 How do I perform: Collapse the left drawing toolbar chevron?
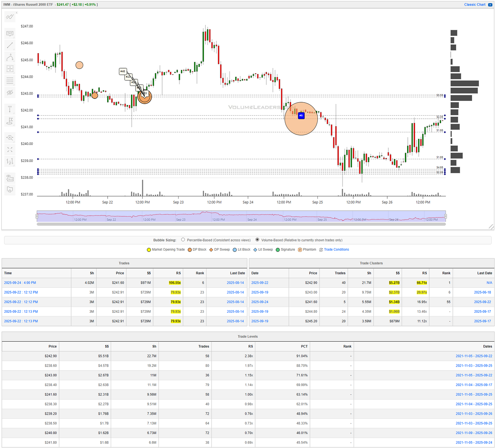click(x=17, y=13)
